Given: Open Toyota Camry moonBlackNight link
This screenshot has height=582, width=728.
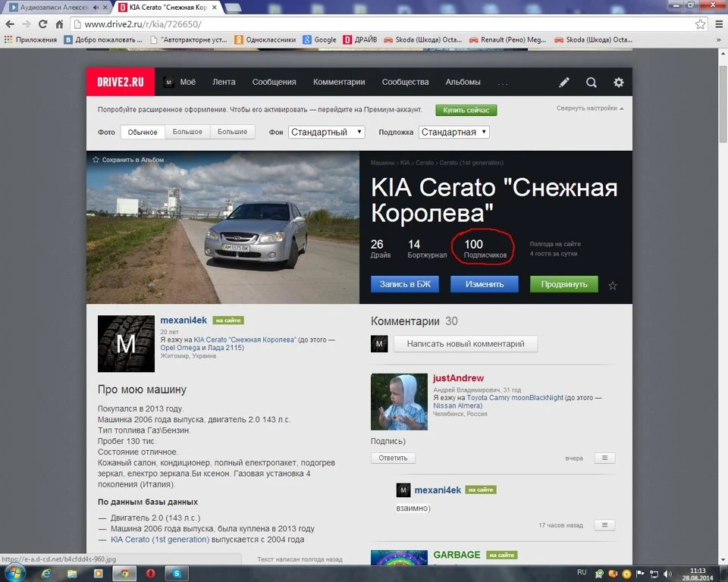Looking at the screenshot, I should coord(515,398).
